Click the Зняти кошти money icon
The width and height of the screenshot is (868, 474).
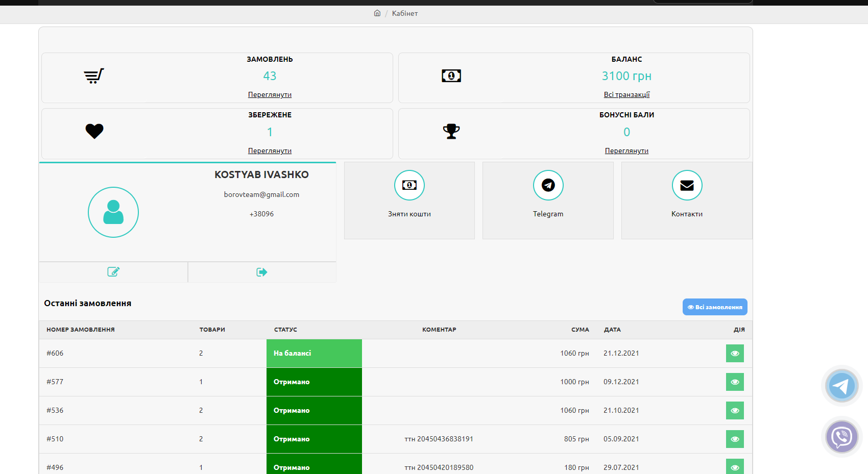(409, 185)
